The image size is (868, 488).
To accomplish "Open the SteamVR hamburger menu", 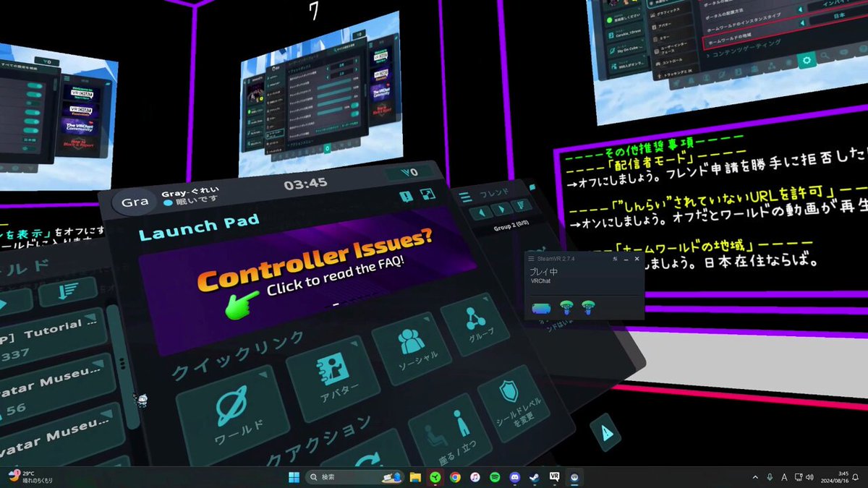I will pos(531,258).
